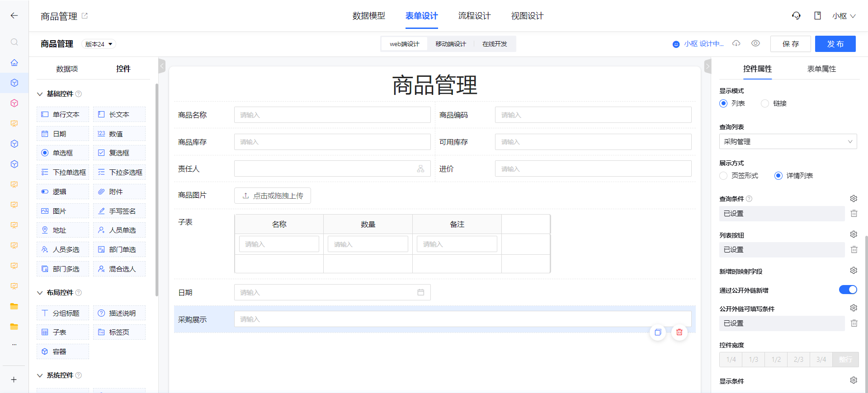Choose 整行 control width
This screenshot has width=868, height=393.
tap(846, 360)
